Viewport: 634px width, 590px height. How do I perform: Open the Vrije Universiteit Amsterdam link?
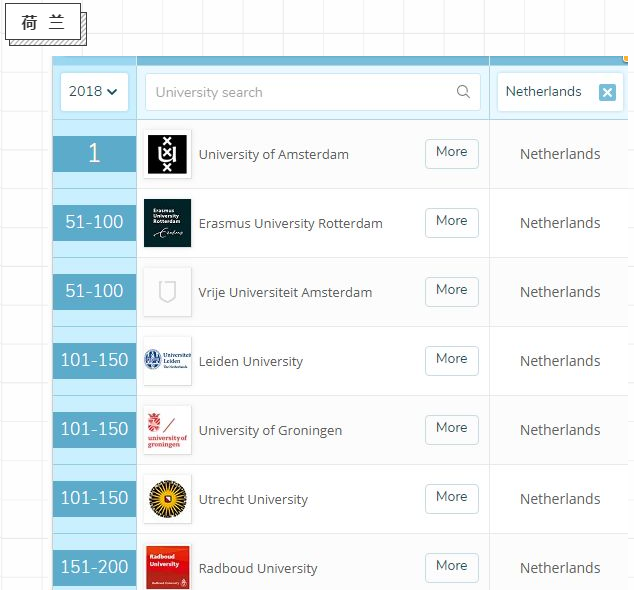click(285, 292)
